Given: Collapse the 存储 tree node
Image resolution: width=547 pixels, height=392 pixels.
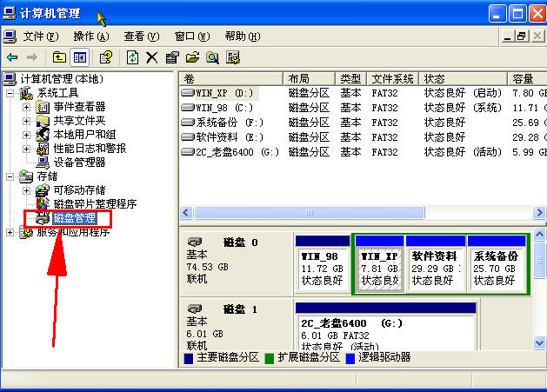Looking at the screenshot, I should click(10, 176).
